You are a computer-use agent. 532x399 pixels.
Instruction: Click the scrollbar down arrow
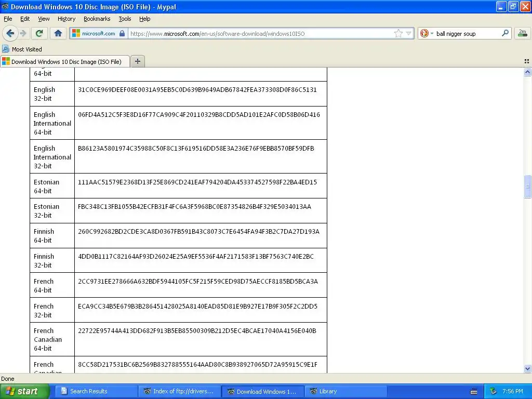(x=527, y=369)
